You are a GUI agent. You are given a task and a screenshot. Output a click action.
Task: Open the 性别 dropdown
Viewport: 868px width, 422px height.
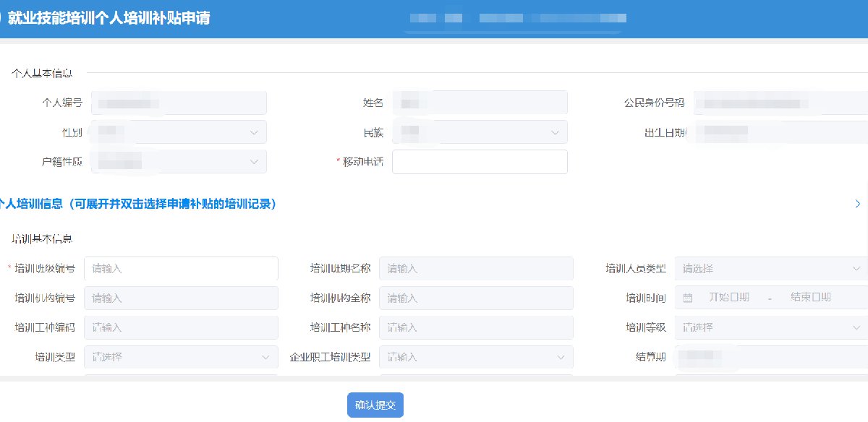181,132
